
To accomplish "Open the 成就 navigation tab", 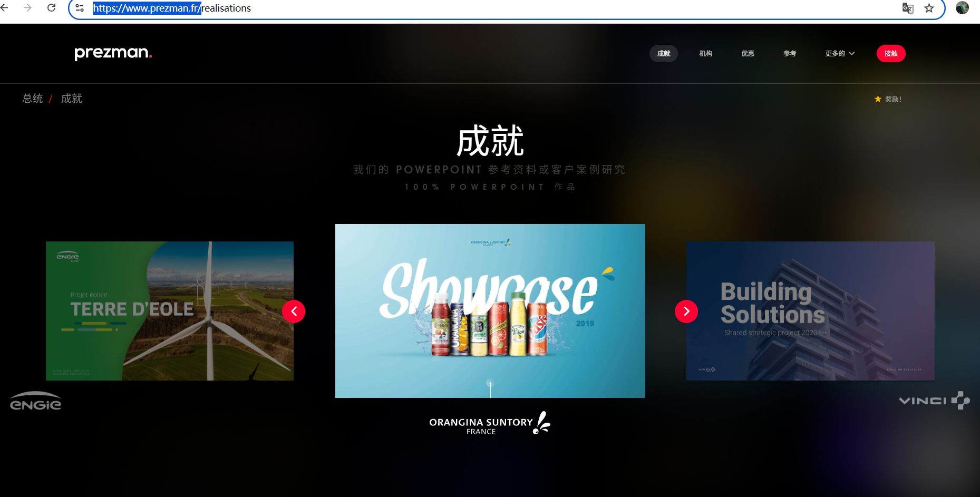I will pyautogui.click(x=664, y=53).
